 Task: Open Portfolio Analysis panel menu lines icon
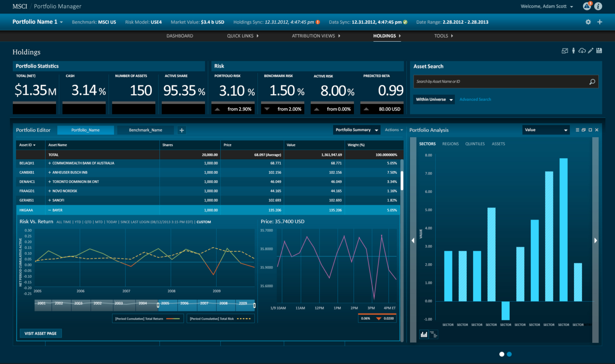[577, 130]
